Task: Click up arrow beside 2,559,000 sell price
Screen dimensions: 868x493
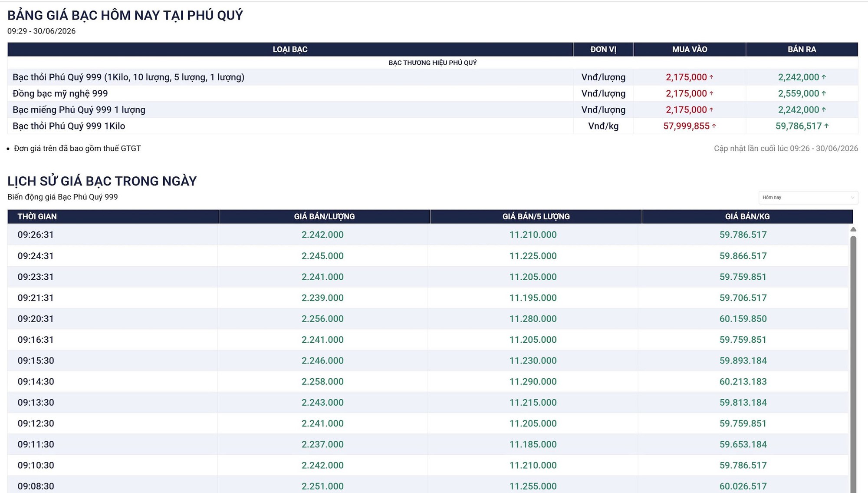Action: coord(824,93)
